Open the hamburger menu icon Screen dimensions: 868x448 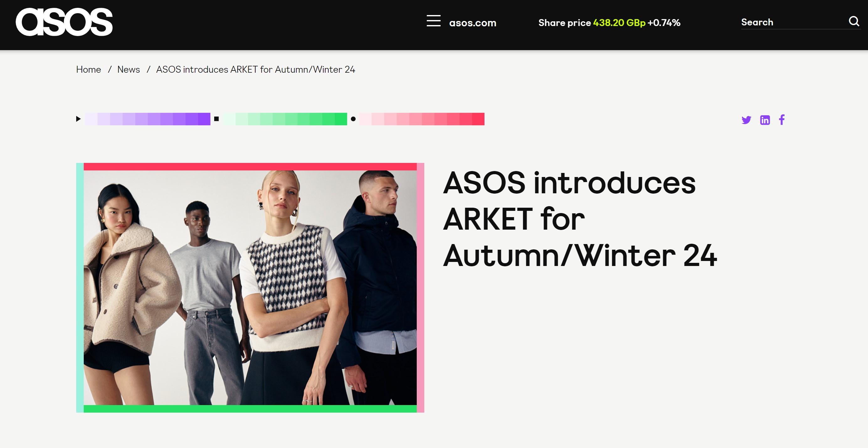pos(433,21)
